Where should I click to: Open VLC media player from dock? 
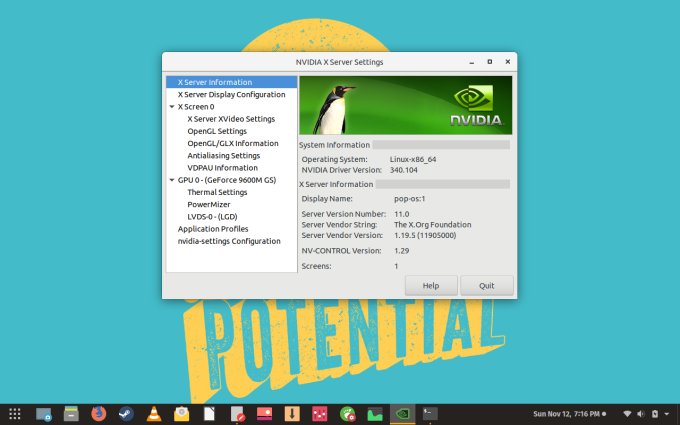[x=154, y=414]
